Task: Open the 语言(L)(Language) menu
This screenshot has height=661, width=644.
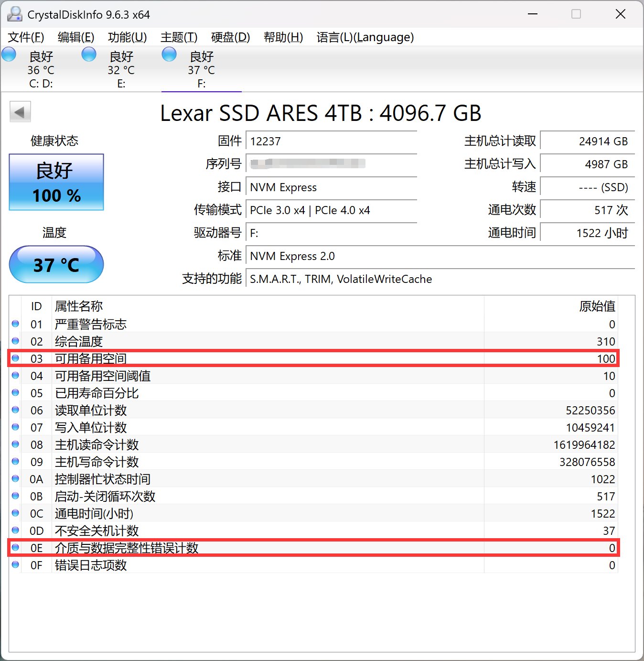Action: point(365,37)
